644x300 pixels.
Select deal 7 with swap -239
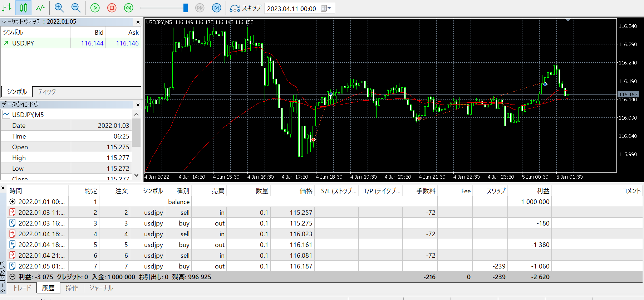point(325,266)
